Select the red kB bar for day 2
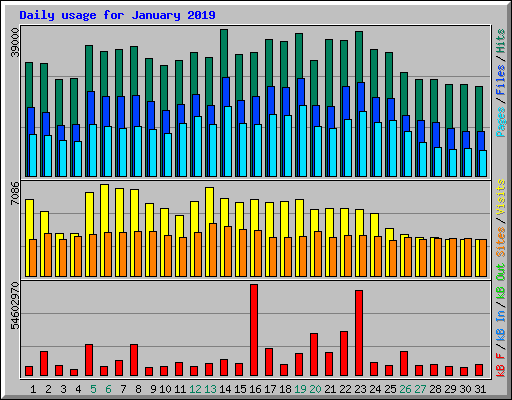Screen dimensions: 512x400 point(44,363)
